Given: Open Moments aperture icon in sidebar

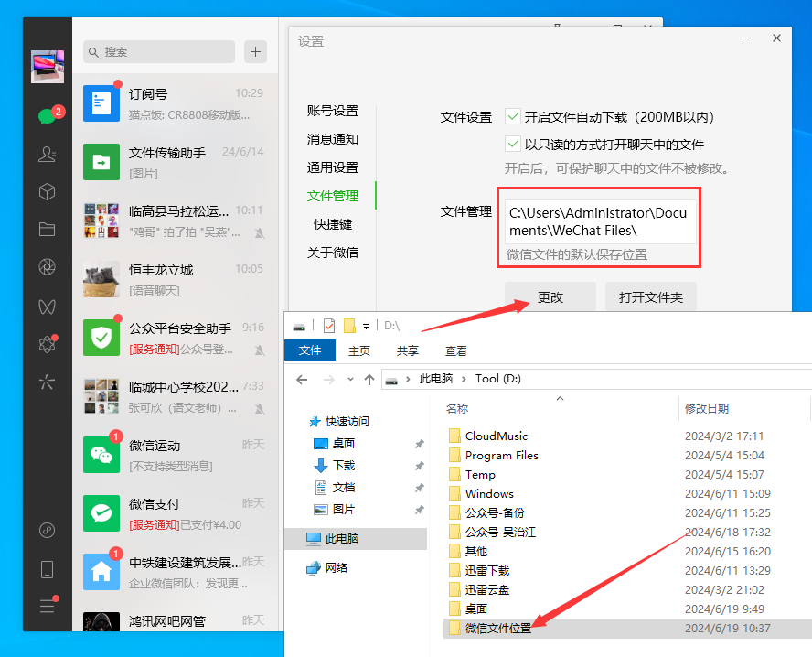Looking at the screenshot, I should [x=47, y=267].
